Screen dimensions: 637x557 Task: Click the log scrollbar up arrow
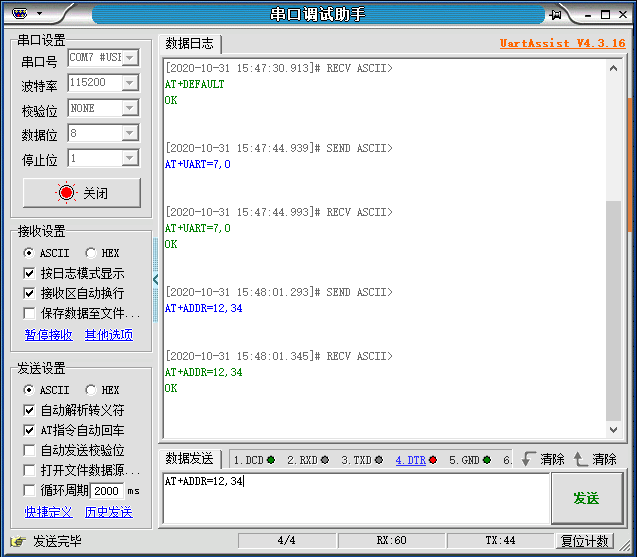click(613, 68)
